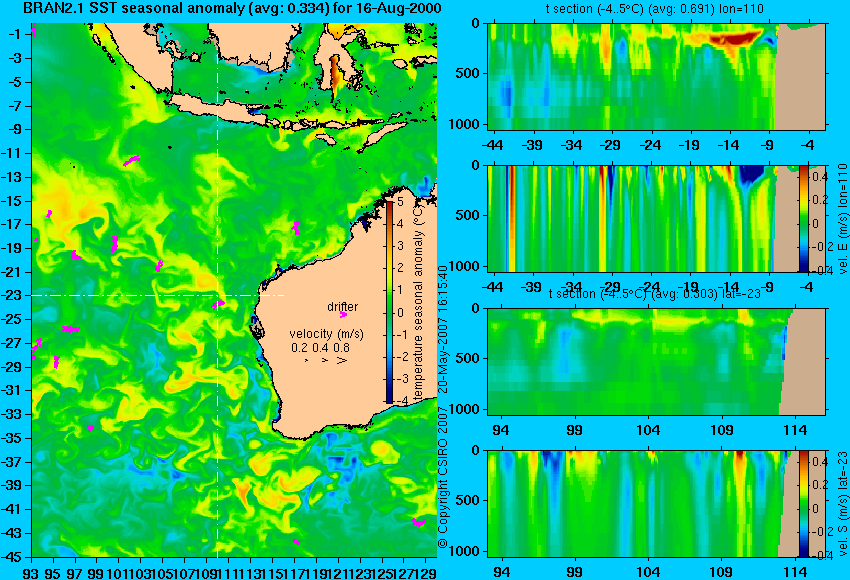The width and height of the screenshot is (850, 580).
Task: Click the '5' tick on temperature color bar
Action: coord(400,202)
